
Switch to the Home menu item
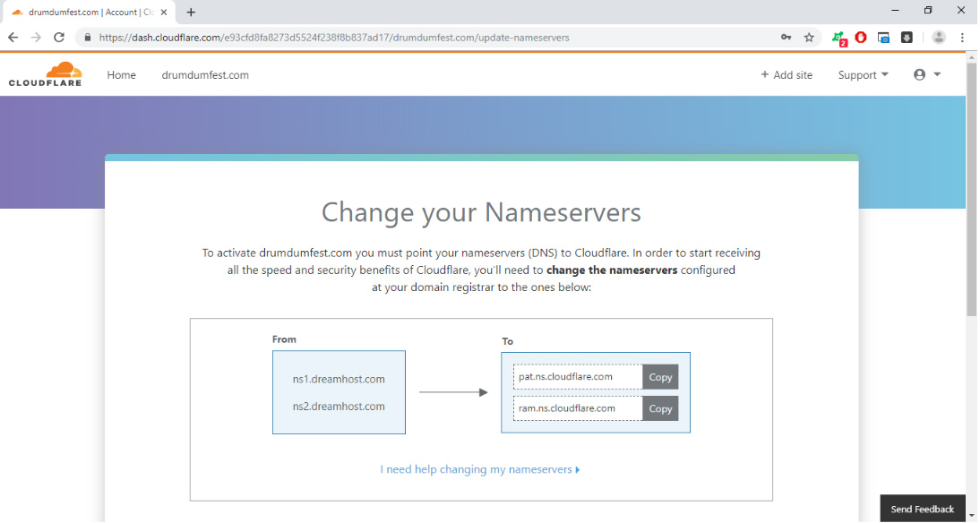click(121, 74)
